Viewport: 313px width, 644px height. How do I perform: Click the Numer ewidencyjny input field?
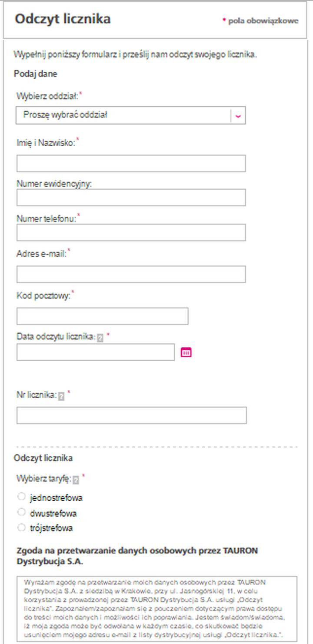131,198
